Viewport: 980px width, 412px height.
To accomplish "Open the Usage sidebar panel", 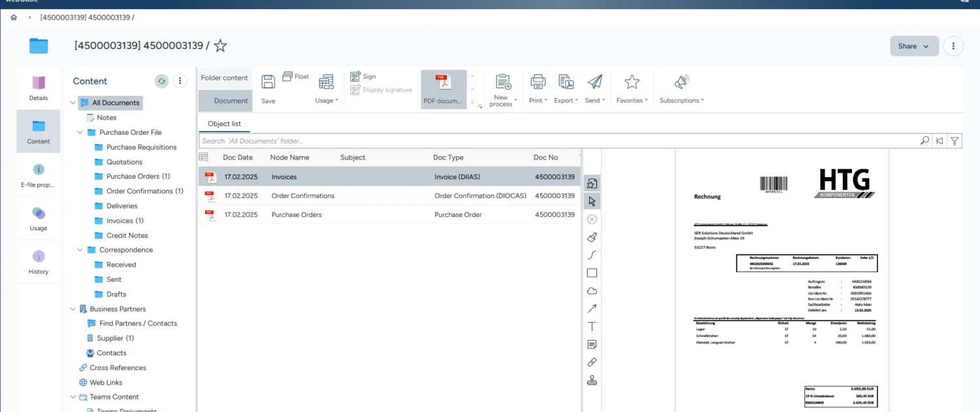I will [x=39, y=219].
